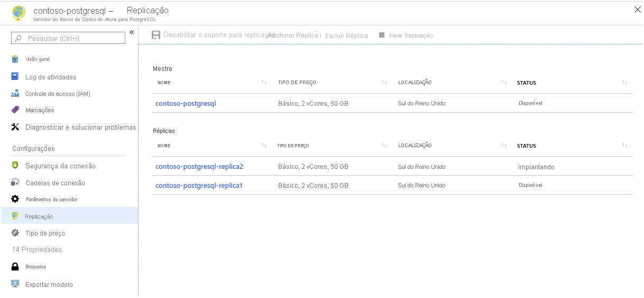This screenshot has height=298, width=644.
Task: Click the purple Marcações tag icon
Action: tap(15, 110)
